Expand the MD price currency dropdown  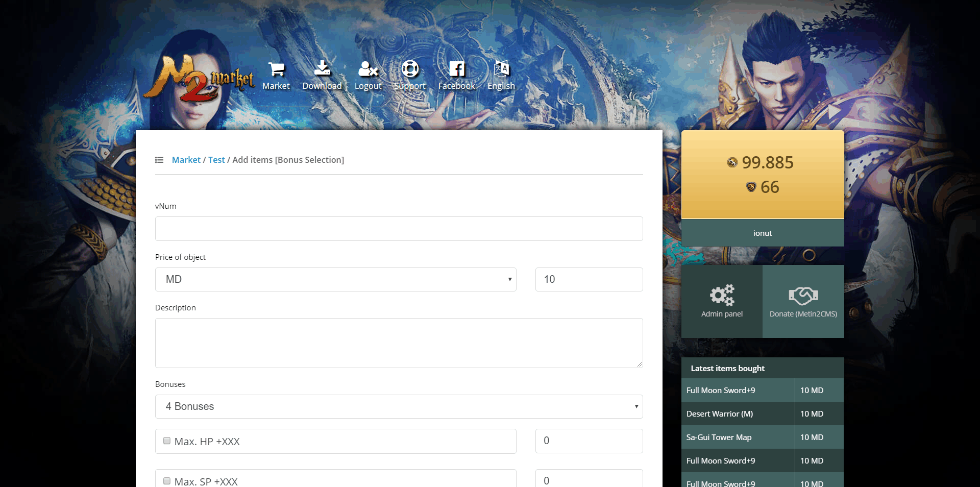pos(335,280)
